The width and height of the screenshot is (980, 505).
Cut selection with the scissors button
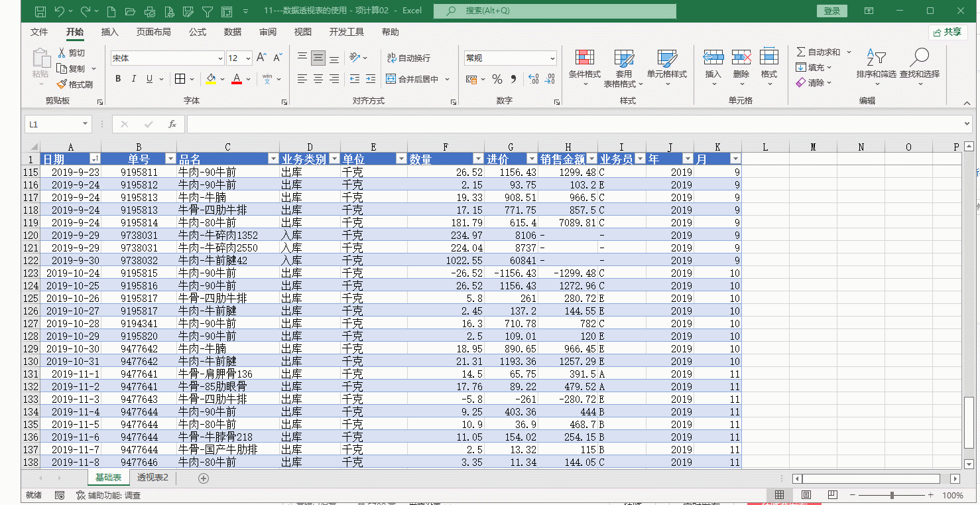pos(72,52)
